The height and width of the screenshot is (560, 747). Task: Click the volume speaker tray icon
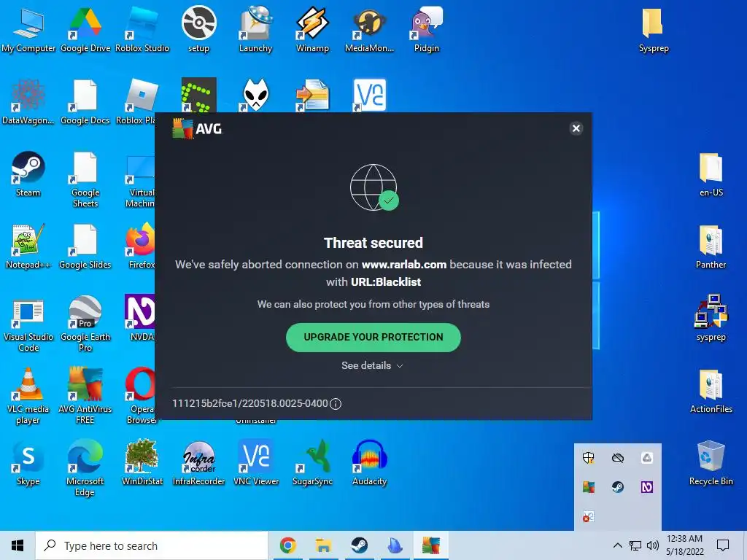653,545
